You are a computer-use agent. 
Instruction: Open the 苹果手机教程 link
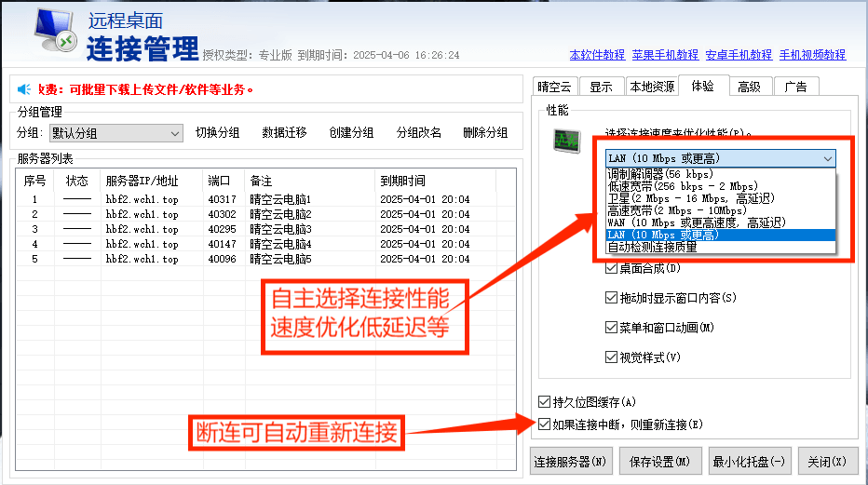coord(666,55)
